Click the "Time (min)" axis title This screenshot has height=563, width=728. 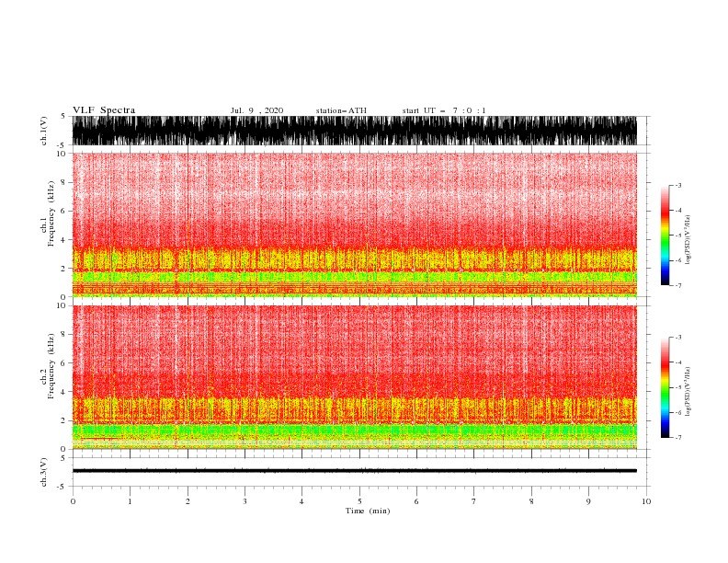(368, 511)
